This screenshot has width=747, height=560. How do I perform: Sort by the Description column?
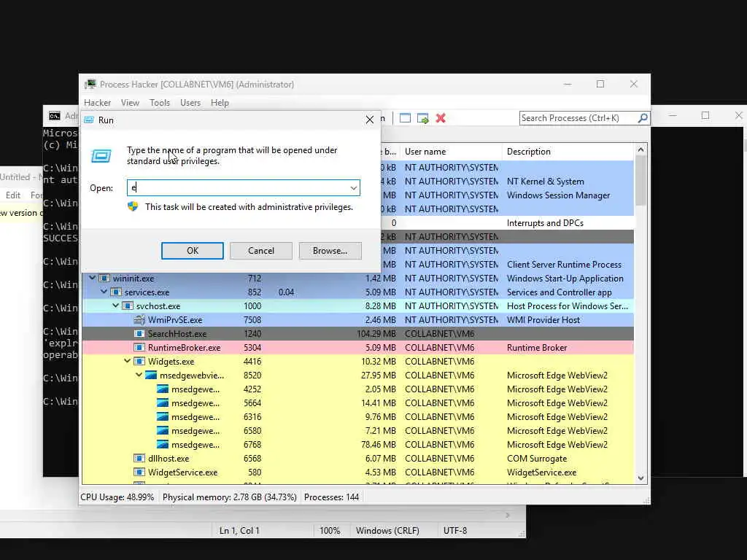pos(568,152)
